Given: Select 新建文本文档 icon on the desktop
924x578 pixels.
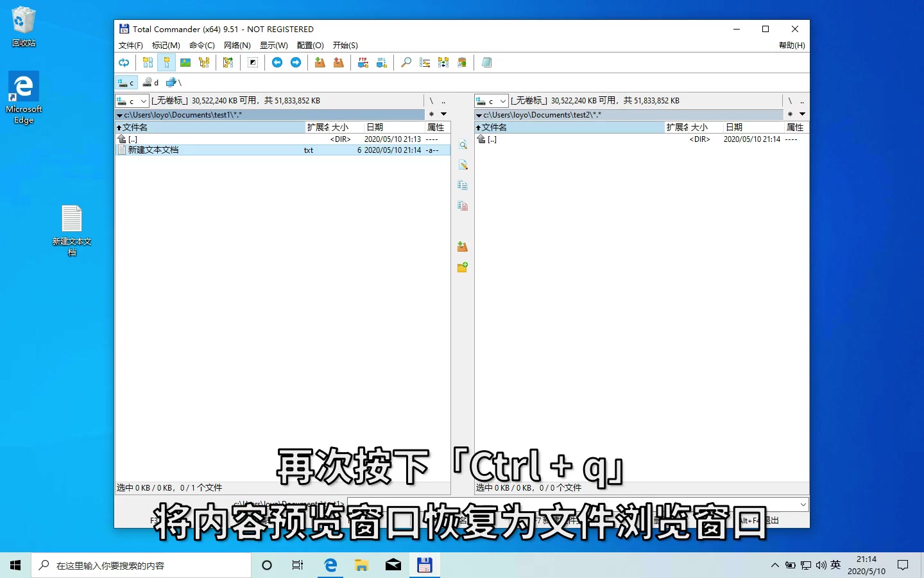Looking at the screenshot, I should click(x=72, y=230).
